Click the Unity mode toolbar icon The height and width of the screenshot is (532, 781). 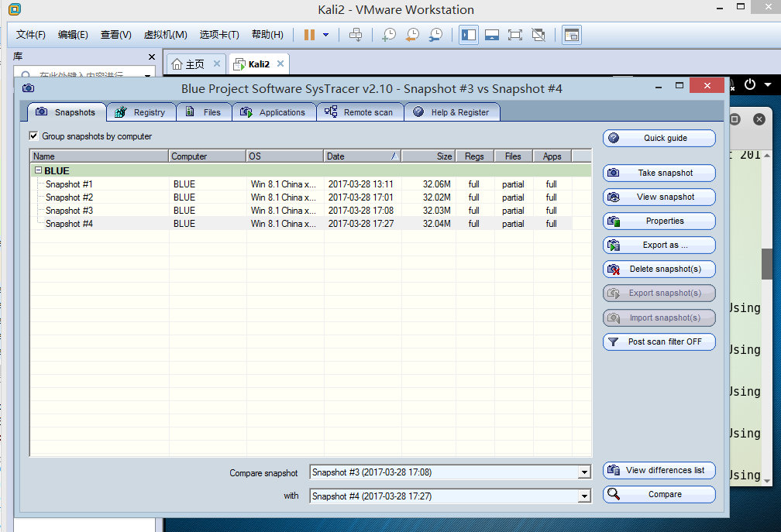pyautogui.click(x=538, y=35)
